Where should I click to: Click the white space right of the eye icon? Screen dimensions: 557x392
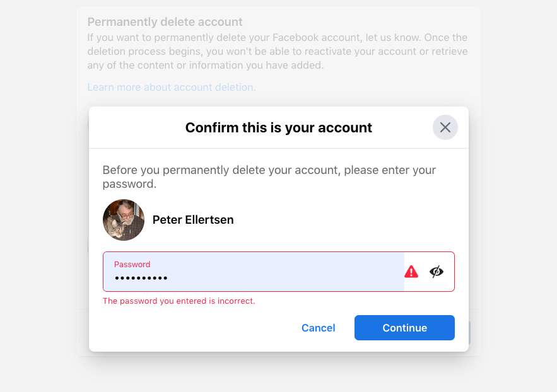pyautogui.click(x=449, y=272)
